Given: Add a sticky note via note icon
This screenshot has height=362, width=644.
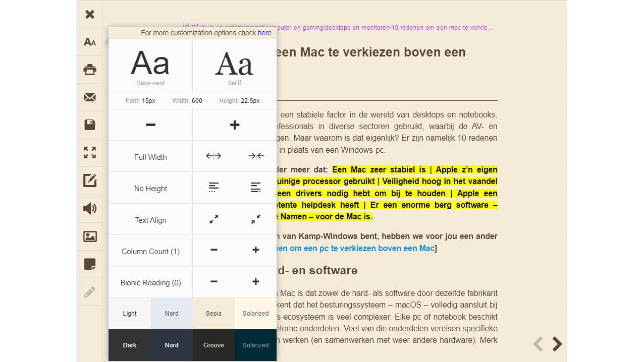Looking at the screenshot, I should pos(90,264).
